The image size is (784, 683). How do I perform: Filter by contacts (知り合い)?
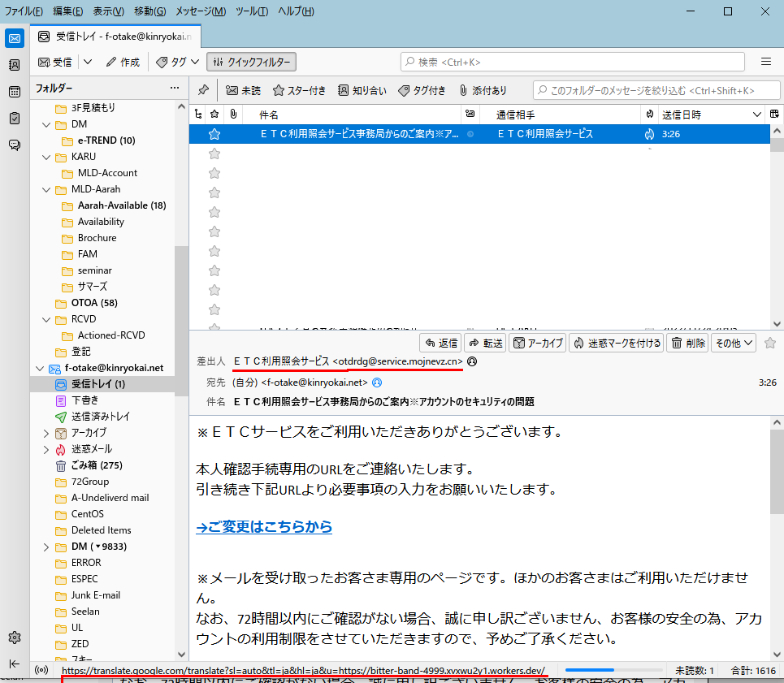click(x=362, y=90)
